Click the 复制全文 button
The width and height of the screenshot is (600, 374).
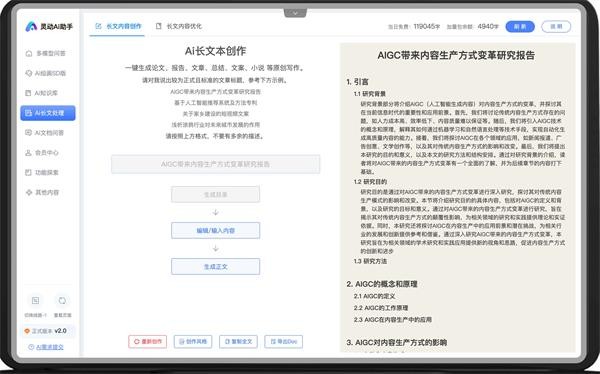(x=238, y=341)
